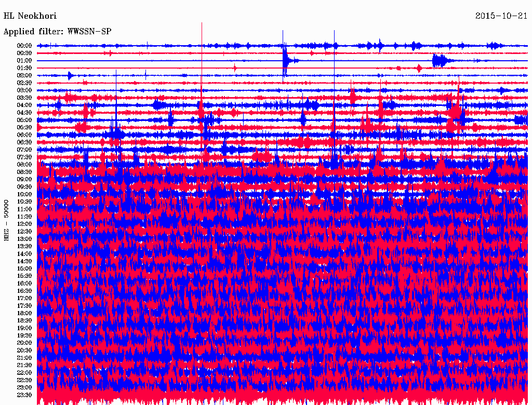The image size is (532, 405).
Task: Click the HHZ – 50000 axis label
Action: point(6,220)
